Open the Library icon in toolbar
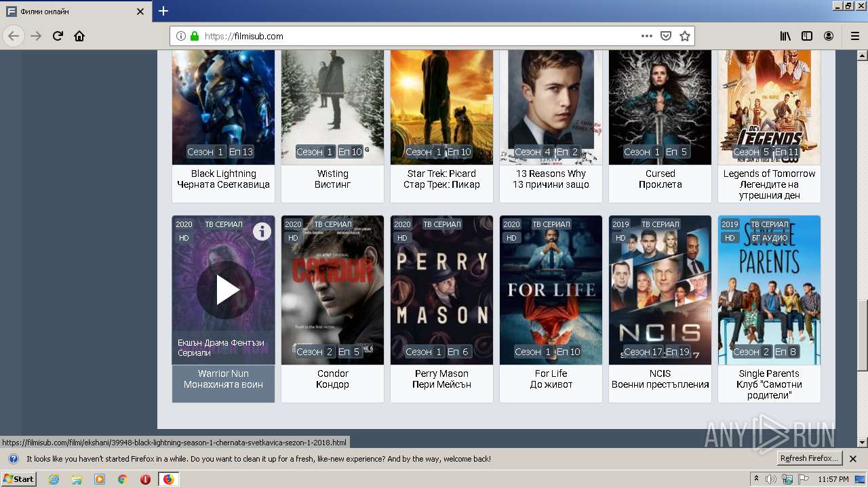Screen dimensions: 868x488 click(x=785, y=36)
